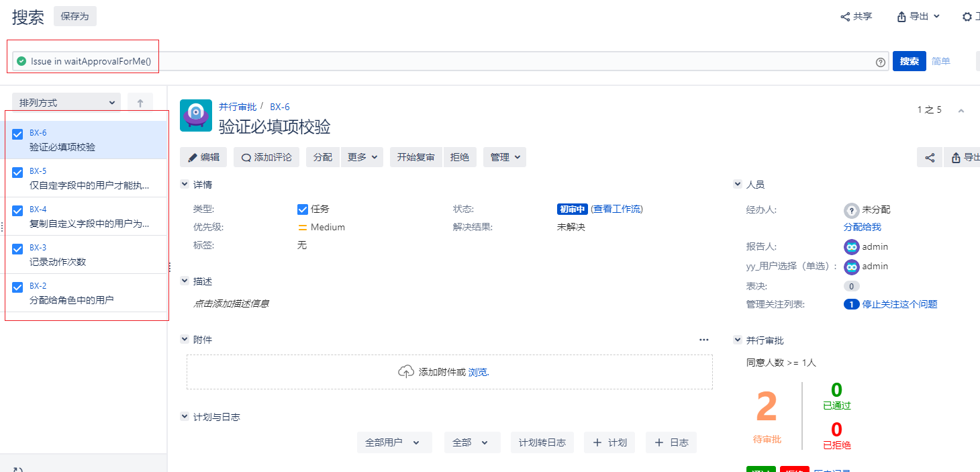Click the blue 搜索 button
The image size is (980, 472).
(x=909, y=61)
